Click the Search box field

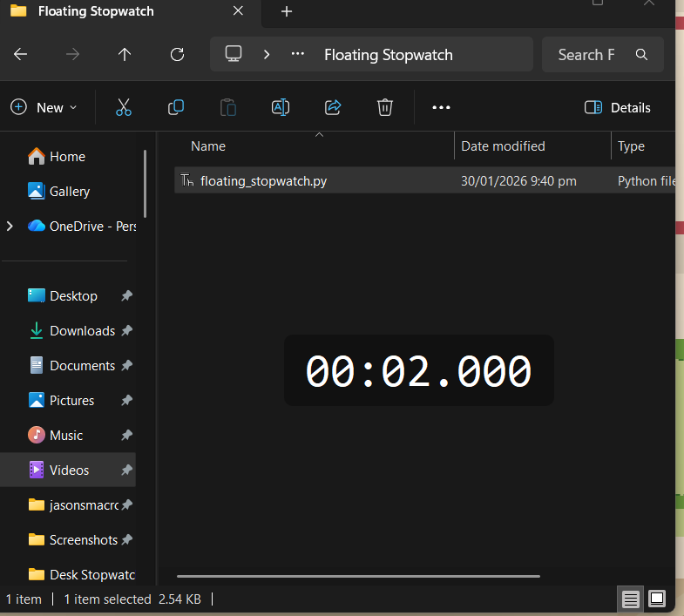[x=593, y=54]
